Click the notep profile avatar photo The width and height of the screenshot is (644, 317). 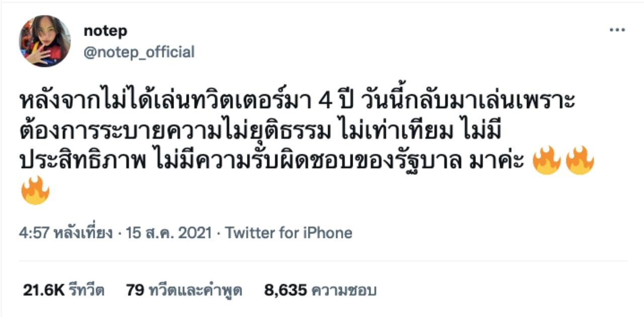pos(45,41)
